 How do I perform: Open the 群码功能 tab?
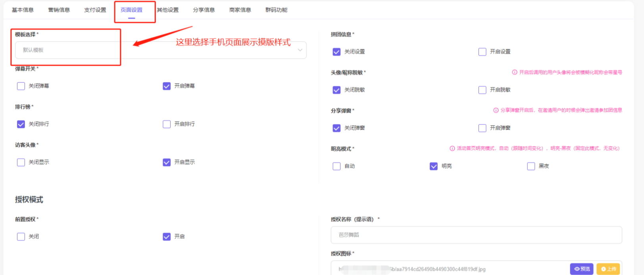pos(277,10)
